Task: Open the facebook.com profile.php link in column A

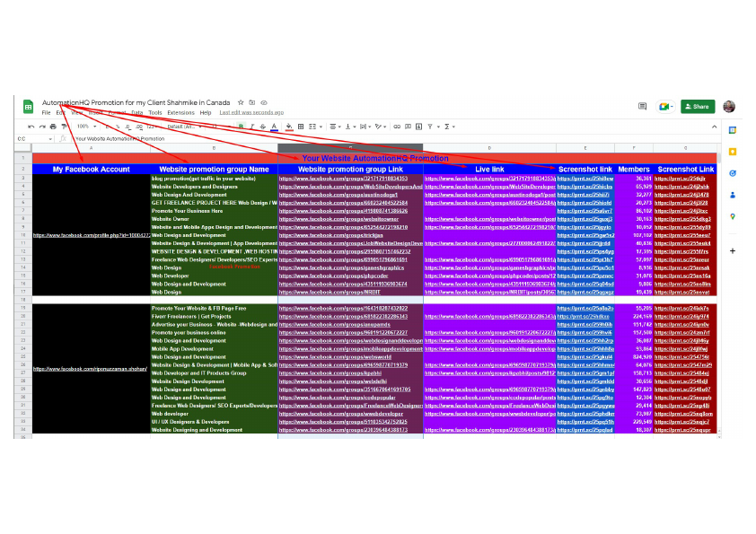Action: 92,235
